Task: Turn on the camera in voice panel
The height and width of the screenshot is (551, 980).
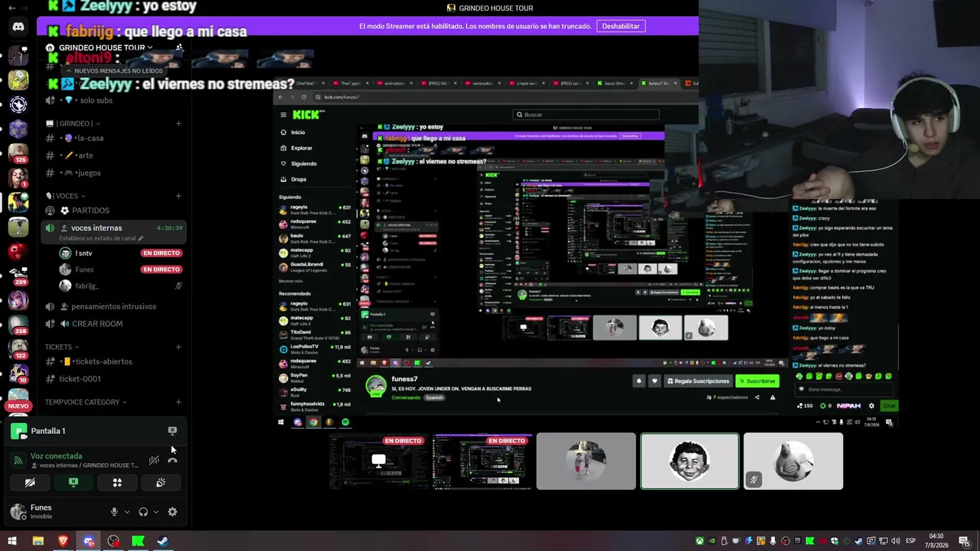Action: 30,483
